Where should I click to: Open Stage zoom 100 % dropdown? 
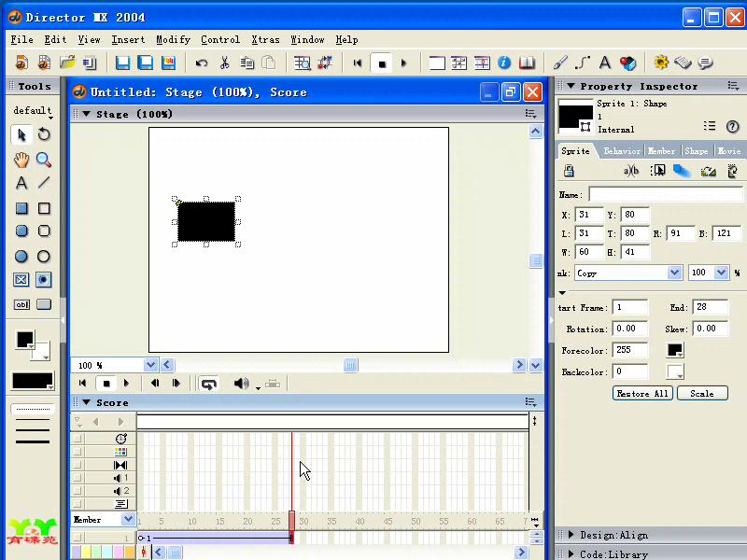[x=150, y=365]
